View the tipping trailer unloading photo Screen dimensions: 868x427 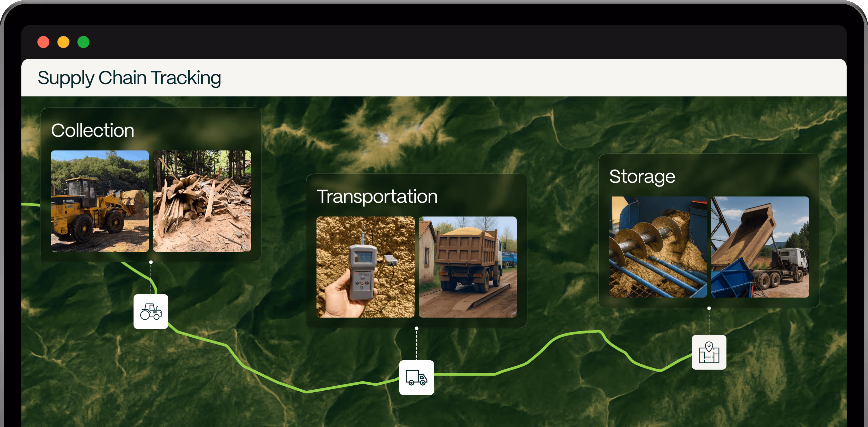[x=760, y=247]
